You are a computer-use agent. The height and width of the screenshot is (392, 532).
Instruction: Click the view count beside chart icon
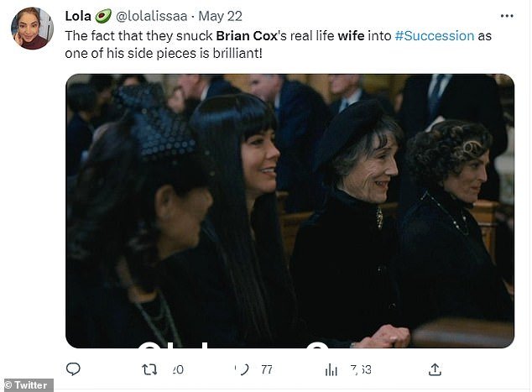pos(361,369)
